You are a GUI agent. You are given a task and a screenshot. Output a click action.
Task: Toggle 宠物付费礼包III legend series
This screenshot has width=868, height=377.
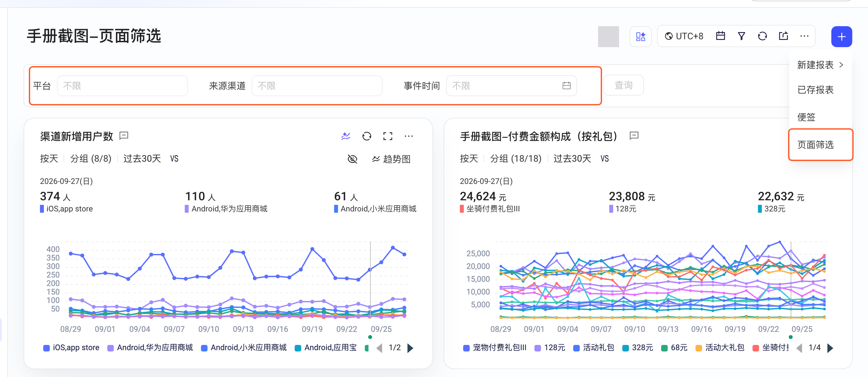495,347
